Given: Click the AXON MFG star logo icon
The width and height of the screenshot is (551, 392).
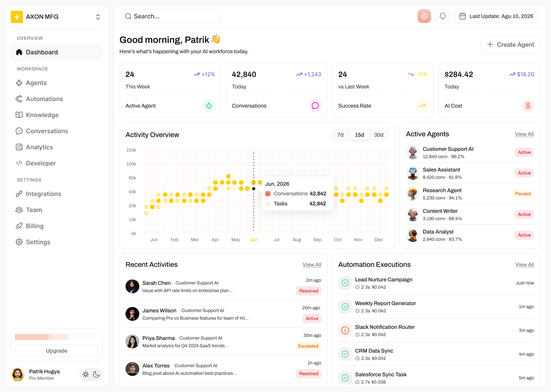Looking at the screenshot, I should [17, 17].
